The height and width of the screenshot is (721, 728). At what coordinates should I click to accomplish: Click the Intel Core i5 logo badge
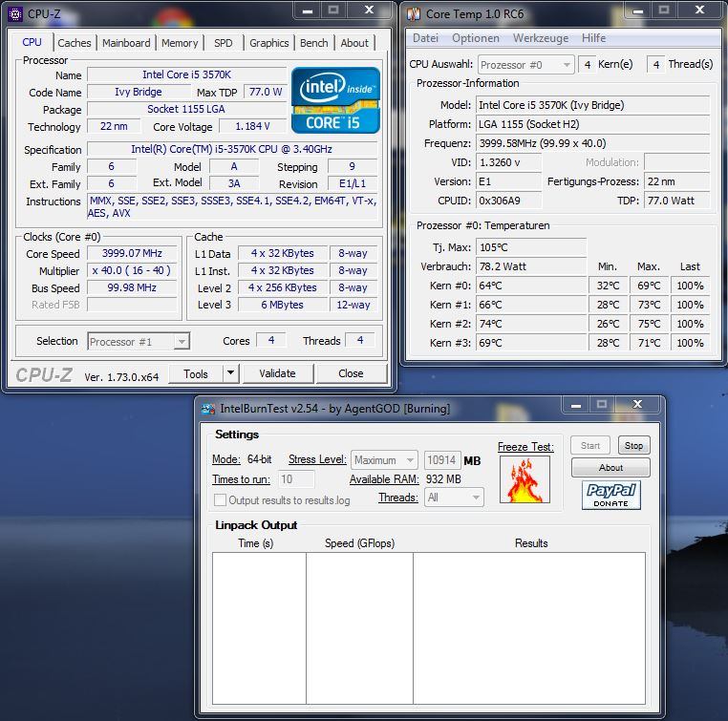(335, 100)
